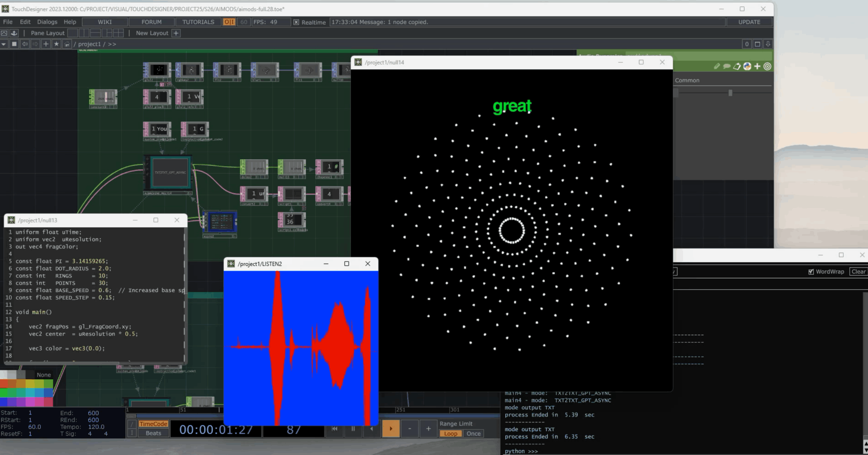Click the operator comment speech bubble icon
The image size is (868, 455).
[x=727, y=66]
